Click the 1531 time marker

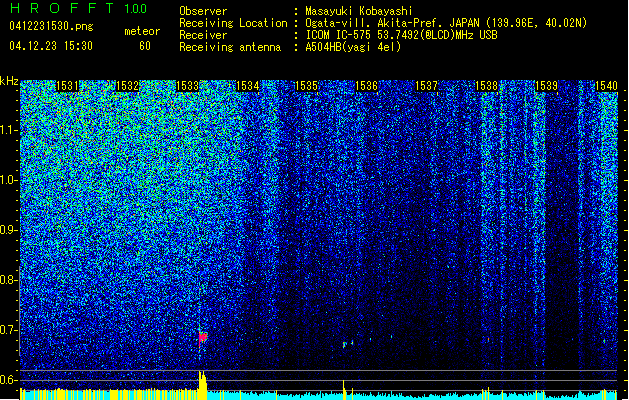[67, 86]
